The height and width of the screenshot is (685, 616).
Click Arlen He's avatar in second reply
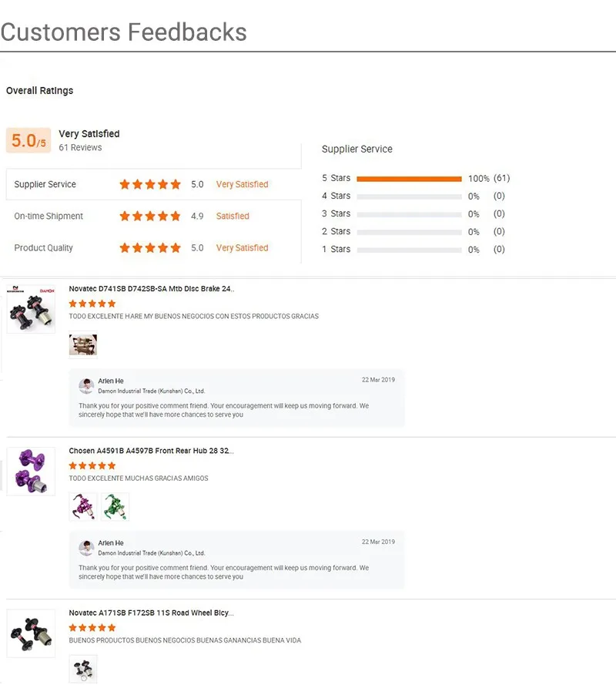86,548
